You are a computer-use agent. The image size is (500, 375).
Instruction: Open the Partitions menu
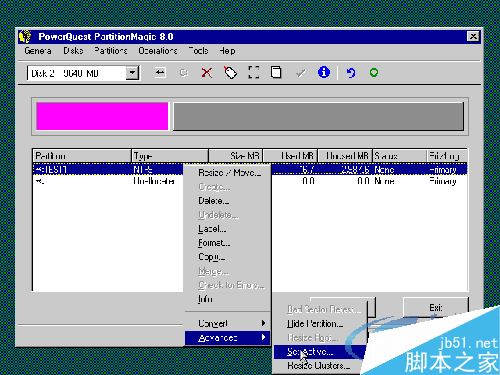click(110, 51)
